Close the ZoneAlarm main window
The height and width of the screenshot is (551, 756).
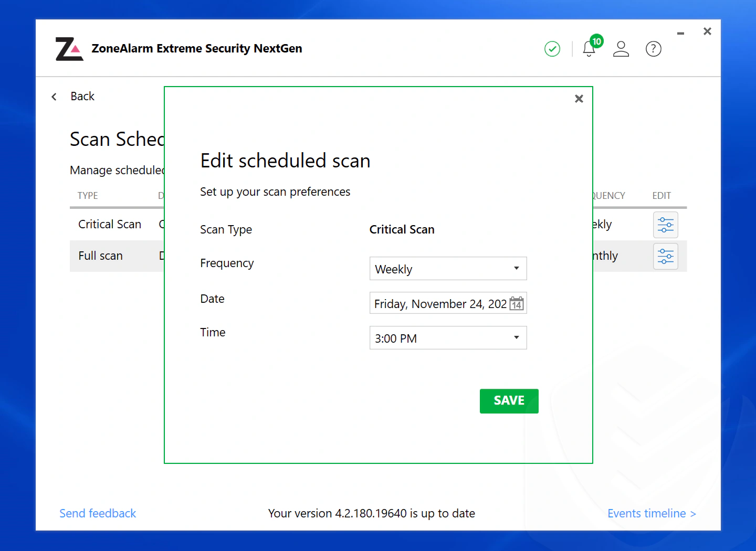[x=707, y=31]
